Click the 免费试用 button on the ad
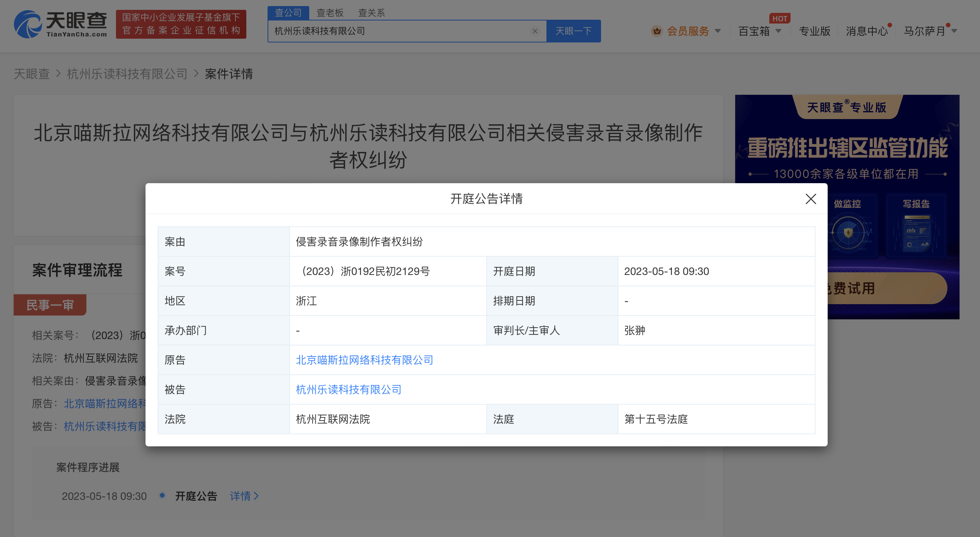Image resolution: width=980 pixels, height=537 pixels. coord(886,288)
